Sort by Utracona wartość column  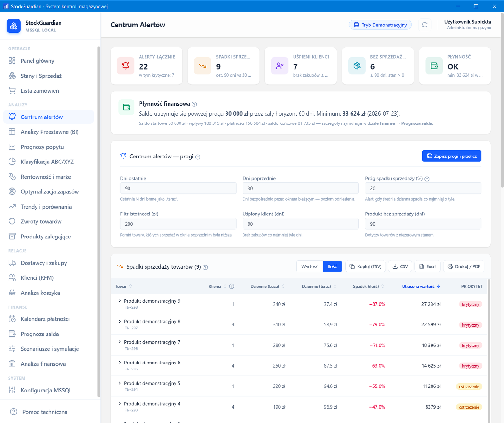421,286
